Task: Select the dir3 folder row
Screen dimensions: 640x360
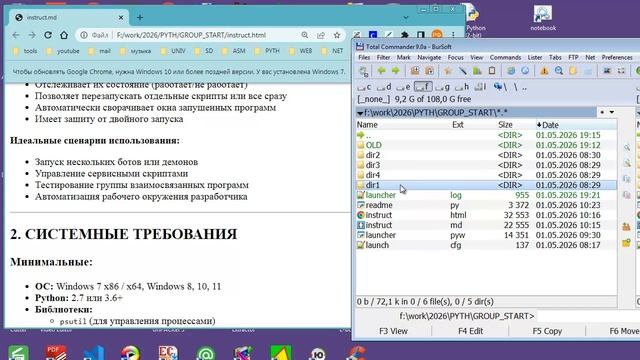Action: coord(486,165)
